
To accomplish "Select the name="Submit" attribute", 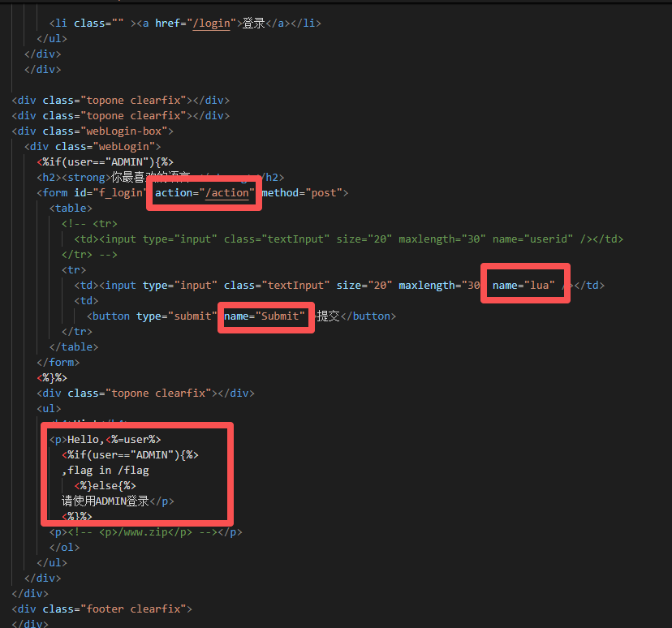I will click(x=265, y=316).
